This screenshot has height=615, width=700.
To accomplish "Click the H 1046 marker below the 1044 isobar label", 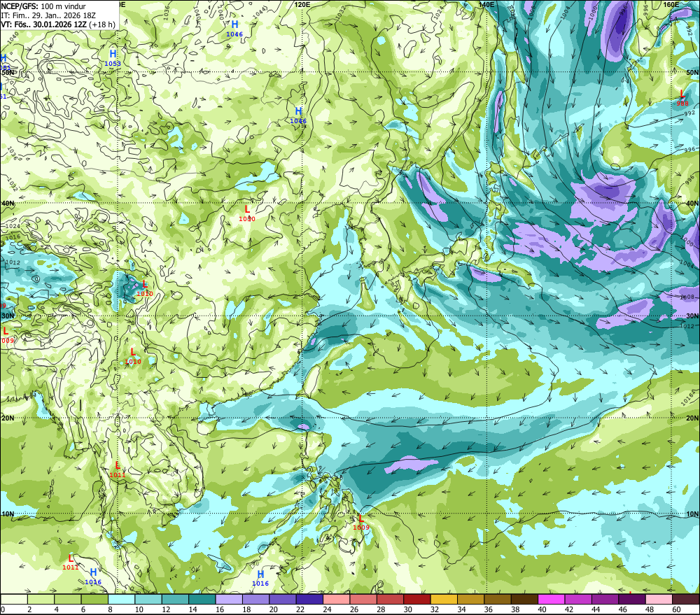I will click(x=234, y=29).
